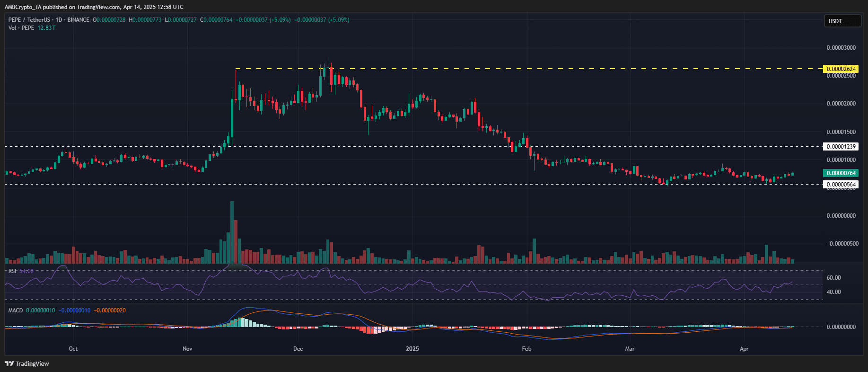
Task: Select the yellow 0.00002624 price label
Action: (x=841, y=69)
